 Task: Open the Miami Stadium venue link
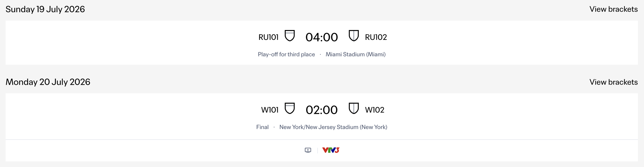click(356, 54)
